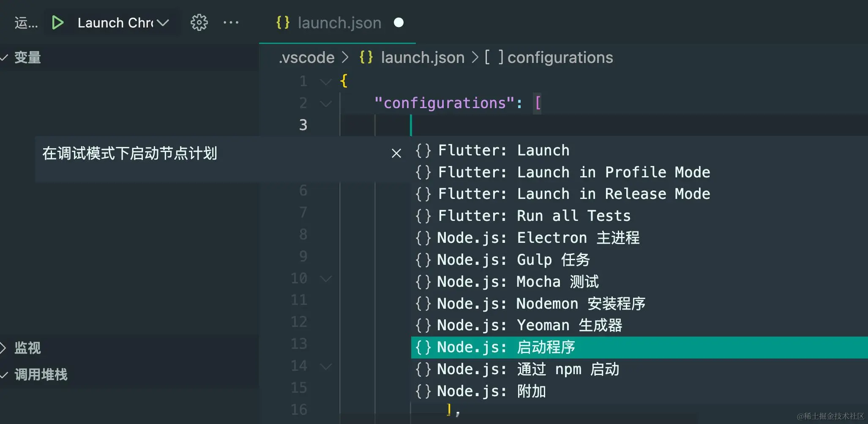
Task: Select Node.js: Gulp 任务 snippet
Action: [x=639, y=260]
